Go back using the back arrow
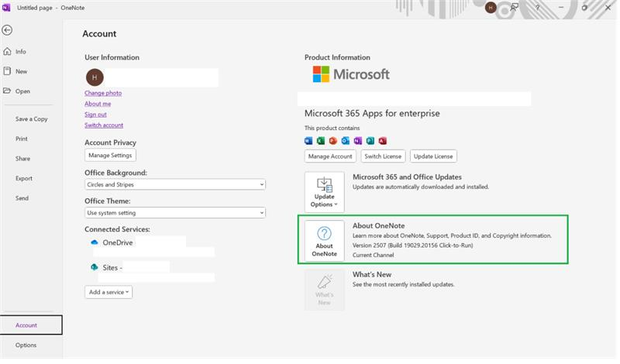Viewport: 620px width, 364px height. (7, 30)
